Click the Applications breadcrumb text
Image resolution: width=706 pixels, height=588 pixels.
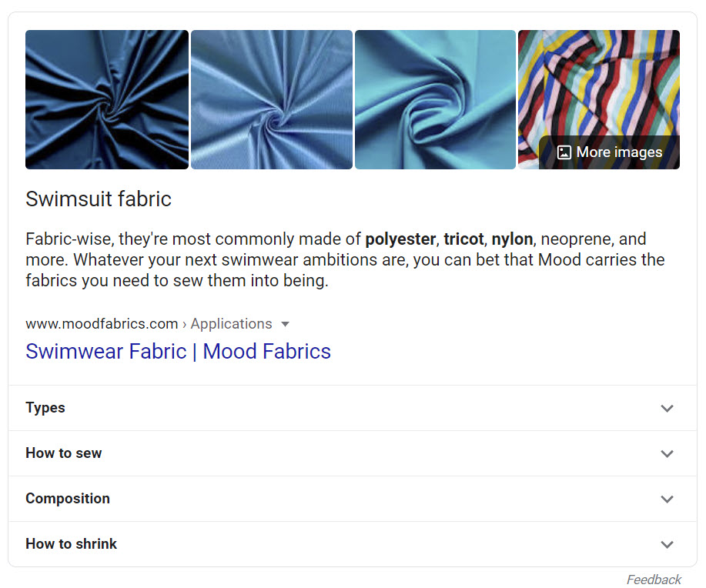click(x=231, y=324)
